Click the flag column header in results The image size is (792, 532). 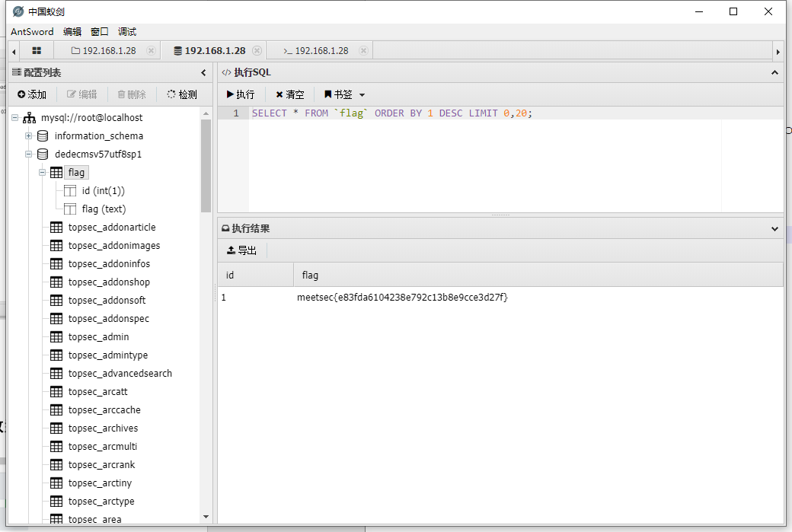(538, 275)
